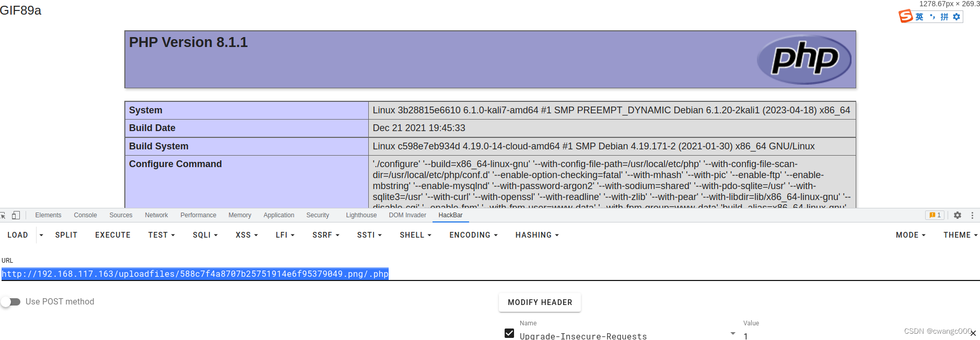980x340 pixels.
Task: Click the System value starting 'Linux 3b28815e6610'
Action: click(x=611, y=110)
